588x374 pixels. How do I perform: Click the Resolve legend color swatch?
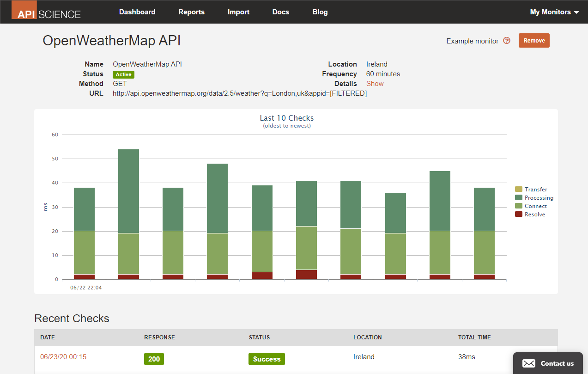[519, 215]
